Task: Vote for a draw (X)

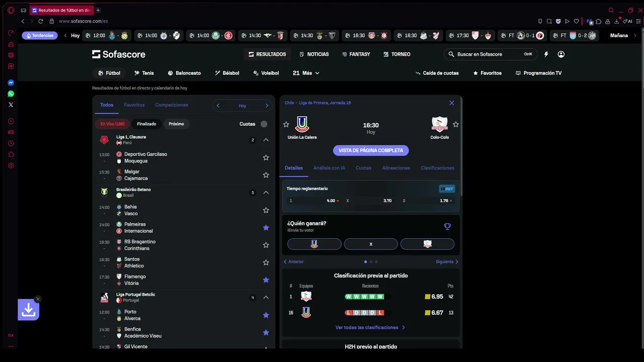Action: point(371,244)
